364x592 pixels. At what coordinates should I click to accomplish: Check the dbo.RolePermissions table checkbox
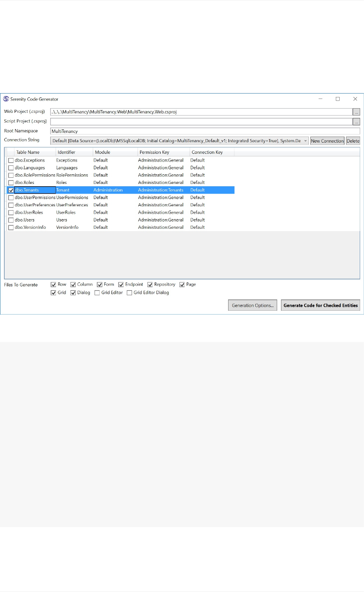pos(11,175)
